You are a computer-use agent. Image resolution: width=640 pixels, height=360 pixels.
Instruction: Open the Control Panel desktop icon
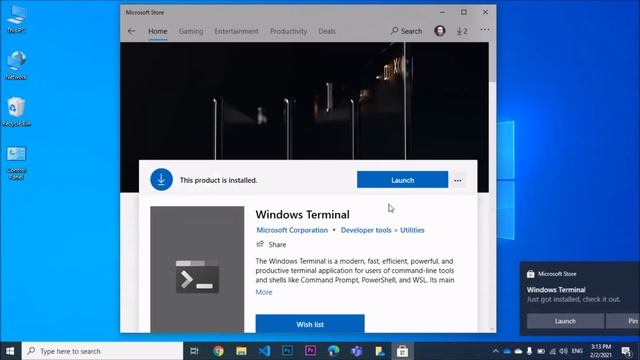tap(16, 162)
